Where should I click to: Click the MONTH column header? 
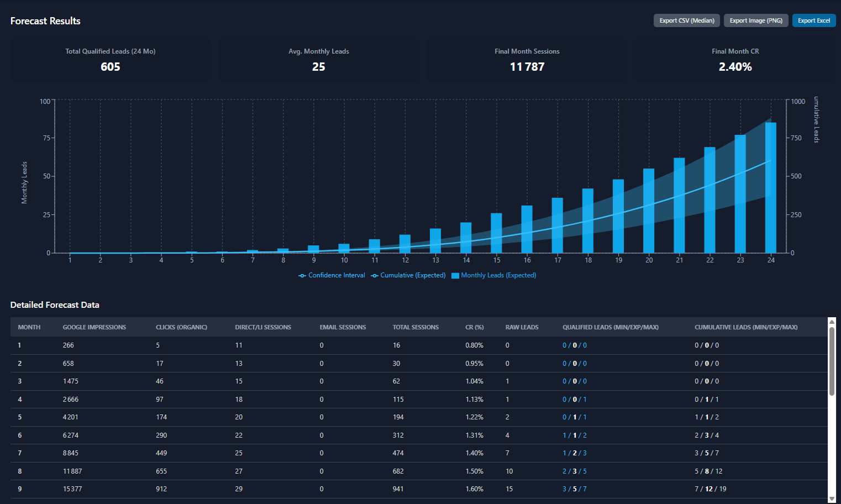29,327
